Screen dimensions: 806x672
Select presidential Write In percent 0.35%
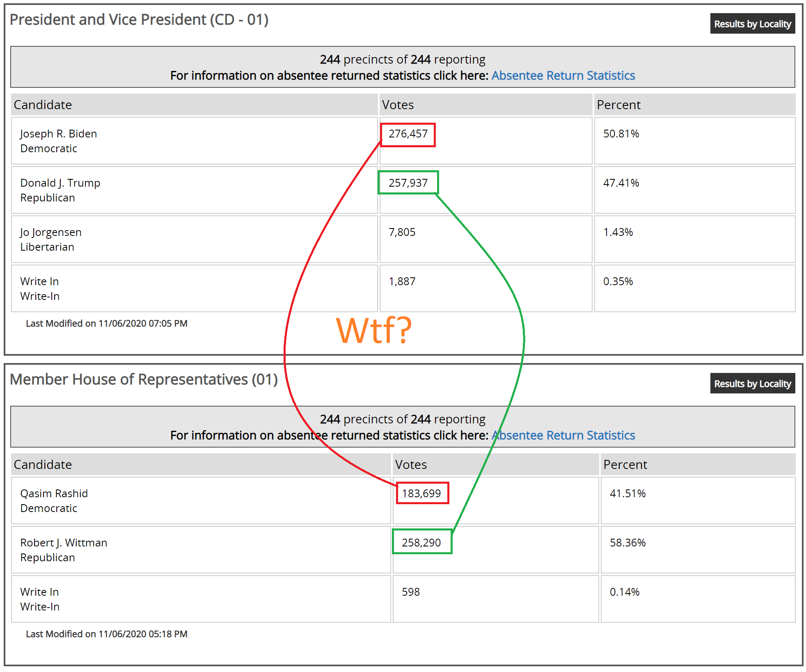[618, 281]
